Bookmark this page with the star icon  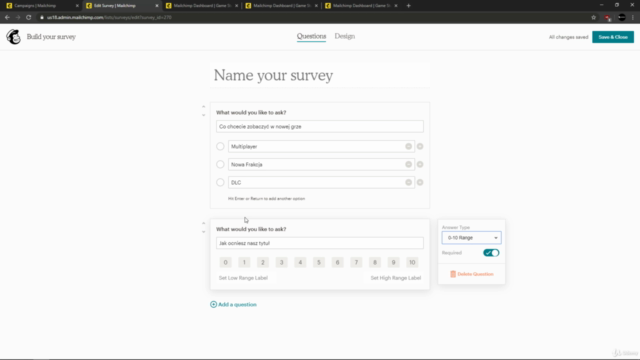[593, 18]
